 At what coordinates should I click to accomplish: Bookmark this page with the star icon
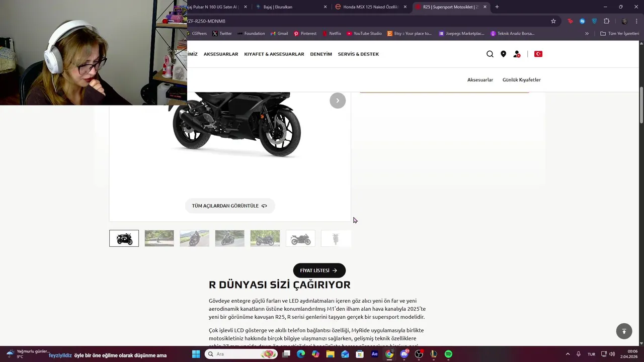click(x=553, y=21)
